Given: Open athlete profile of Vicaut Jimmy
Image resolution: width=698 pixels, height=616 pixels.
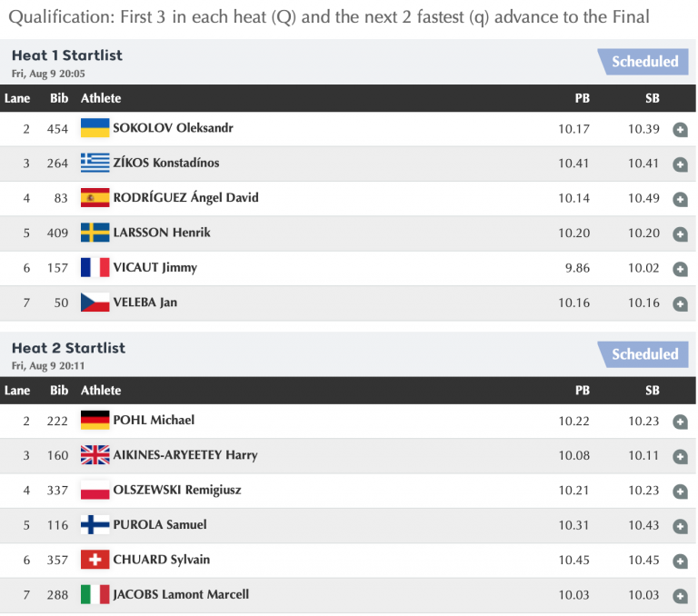Looking at the screenshot, I should pyautogui.click(x=155, y=267).
